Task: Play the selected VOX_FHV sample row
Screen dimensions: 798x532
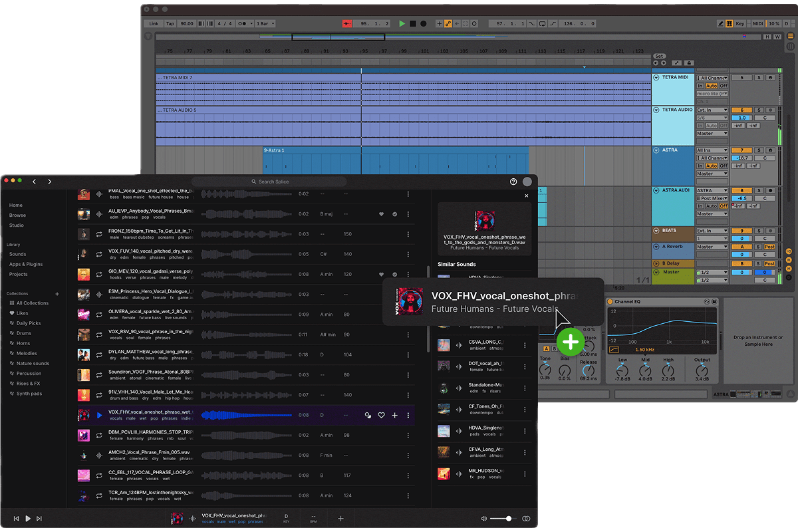Action: [x=100, y=416]
